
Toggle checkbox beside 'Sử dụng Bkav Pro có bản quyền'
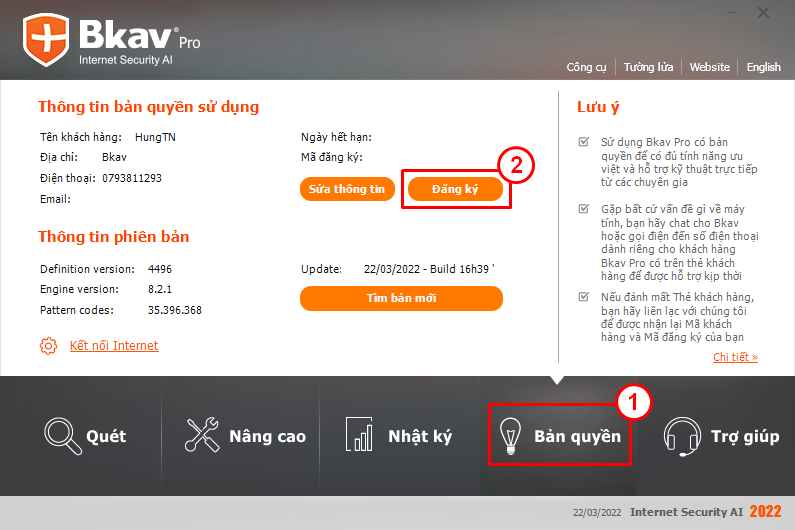click(x=584, y=142)
